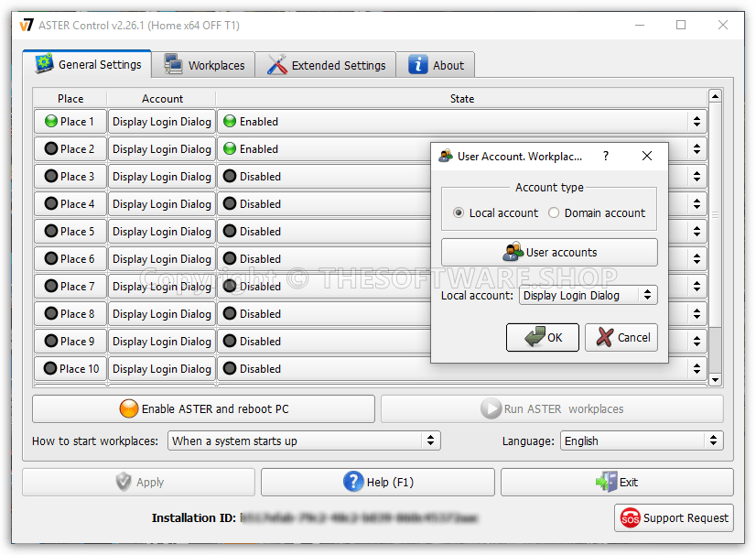
Task: Open the Place 1 State dropdown arrows
Action: (697, 121)
